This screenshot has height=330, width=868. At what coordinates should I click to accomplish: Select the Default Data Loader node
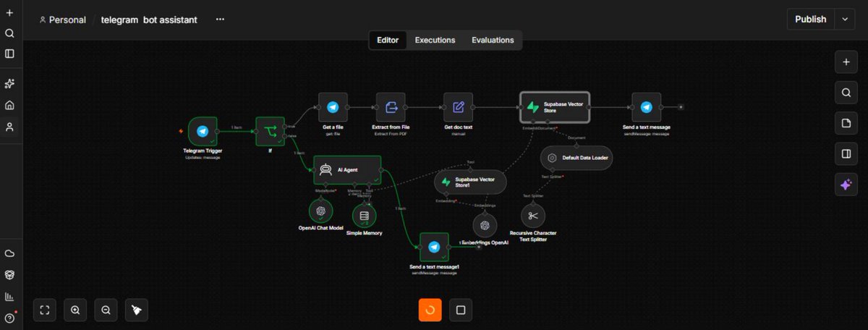pyautogui.click(x=576, y=158)
